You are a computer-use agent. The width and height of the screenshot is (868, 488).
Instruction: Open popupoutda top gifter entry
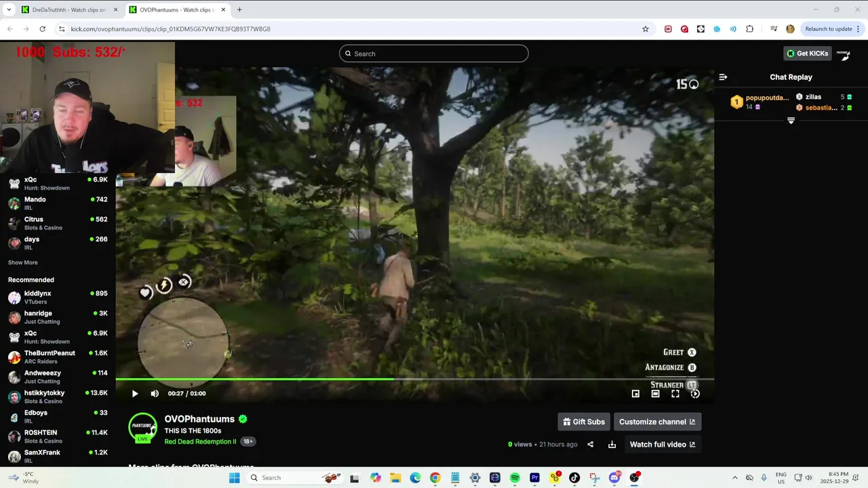(x=759, y=102)
